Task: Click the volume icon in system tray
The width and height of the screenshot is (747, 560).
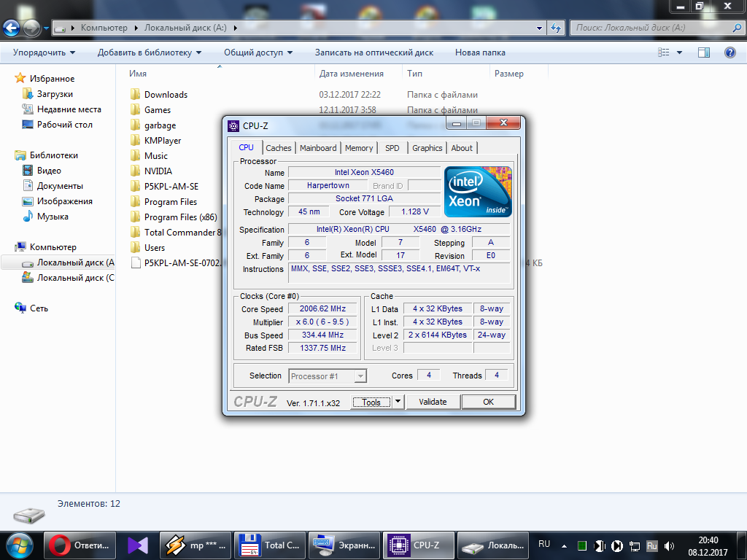Action: (x=670, y=545)
